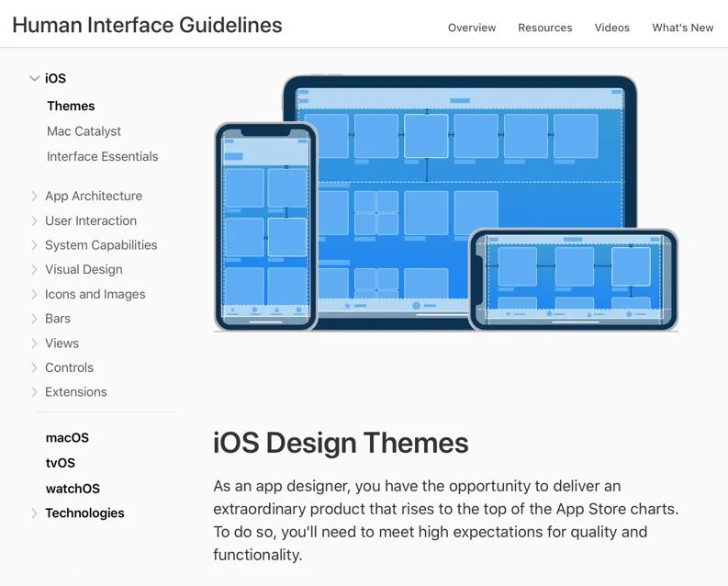Expand the App Architecture chevron
Image resolution: width=728 pixels, height=586 pixels.
[34, 197]
